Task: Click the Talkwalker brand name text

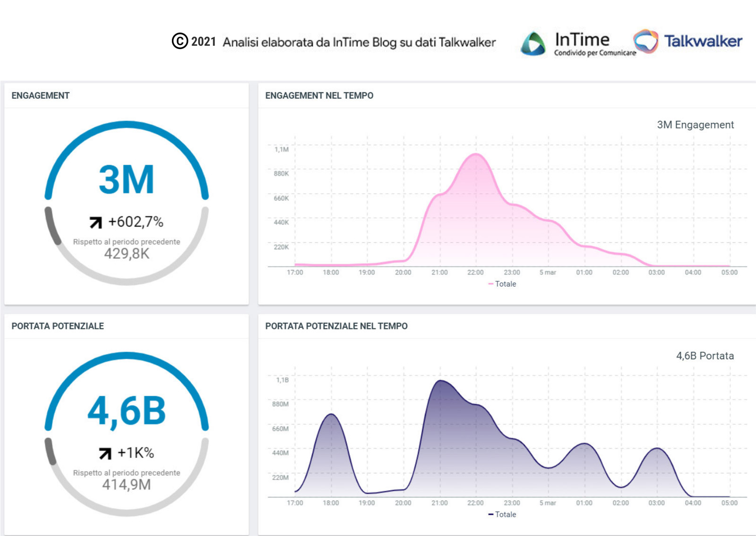Action: [x=703, y=41]
